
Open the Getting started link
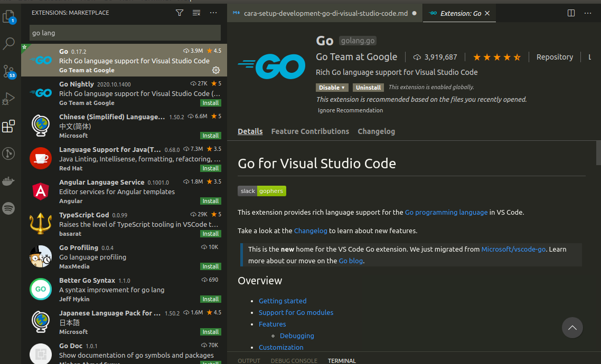pyautogui.click(x=283, y=301)
